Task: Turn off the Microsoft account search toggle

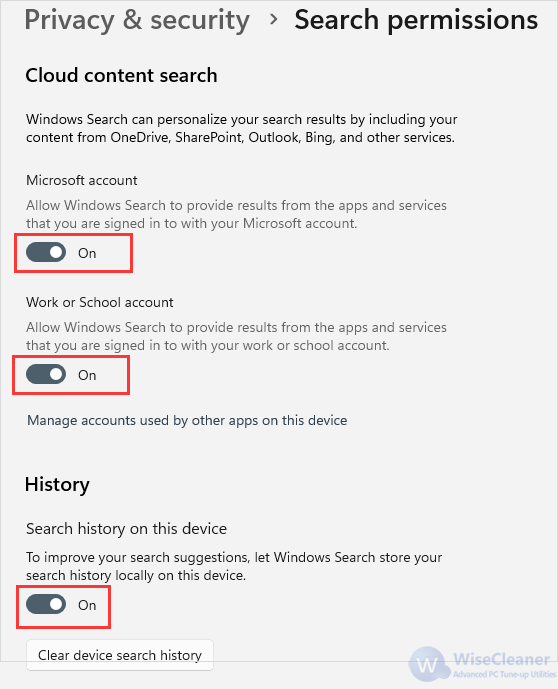Action: (46, 253)
